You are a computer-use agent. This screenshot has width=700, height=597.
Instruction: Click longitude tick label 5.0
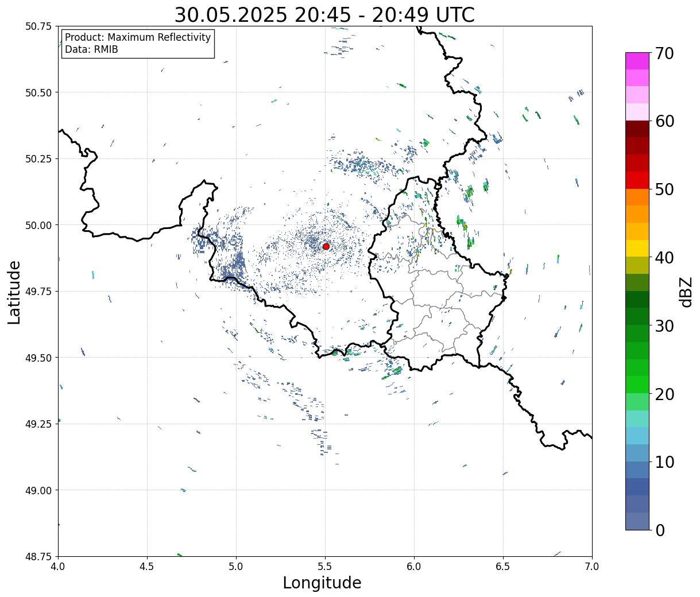pyautogui.click(x=236, y=567)
